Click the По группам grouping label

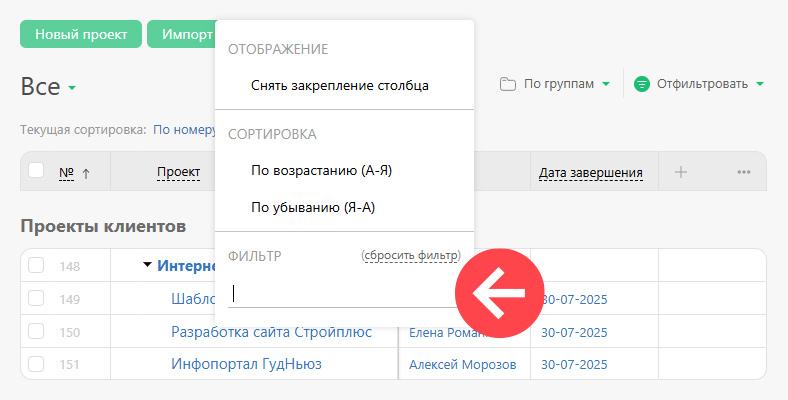tap(559, 84)
